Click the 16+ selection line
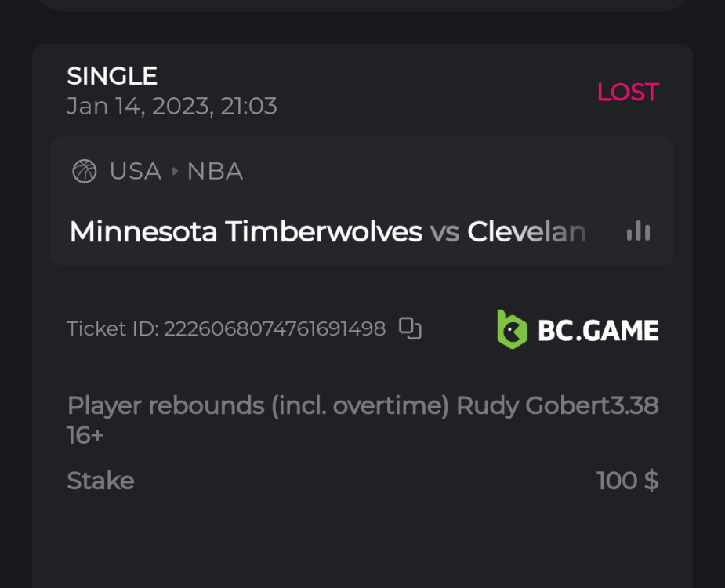This screenshot has height=588, width=725. [x=85, y=435]
